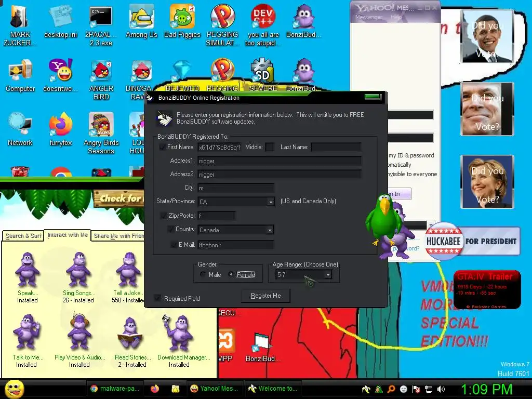Open the desktop.ini file icon
The width and height of the screenshot is (532, 399).
click(60, 21)
